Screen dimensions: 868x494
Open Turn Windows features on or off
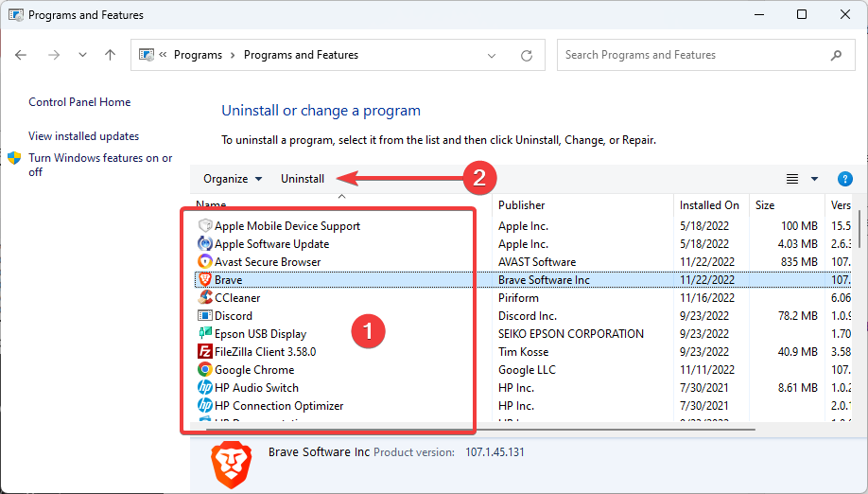click(x=100, y=165)
